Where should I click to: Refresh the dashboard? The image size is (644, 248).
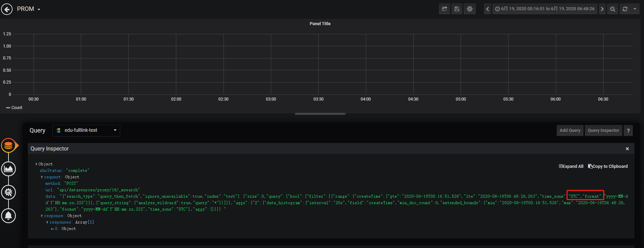[x=625, y=9]
